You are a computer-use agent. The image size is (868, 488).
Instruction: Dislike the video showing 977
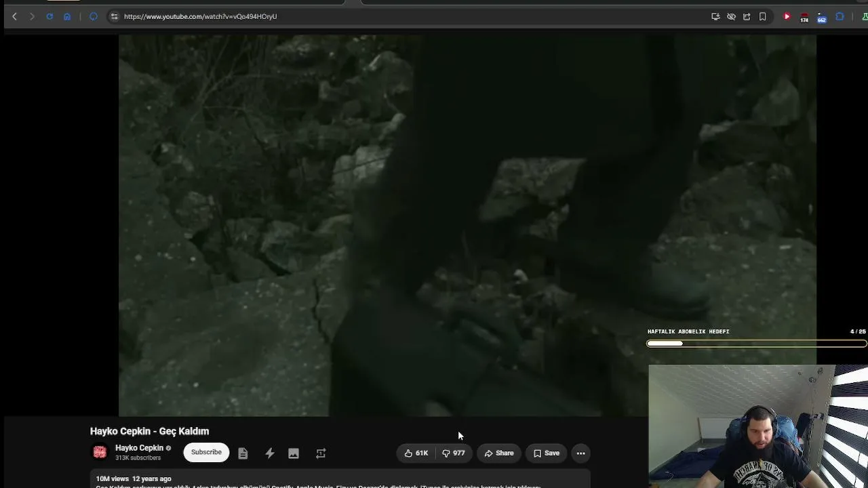coord(454,453)
